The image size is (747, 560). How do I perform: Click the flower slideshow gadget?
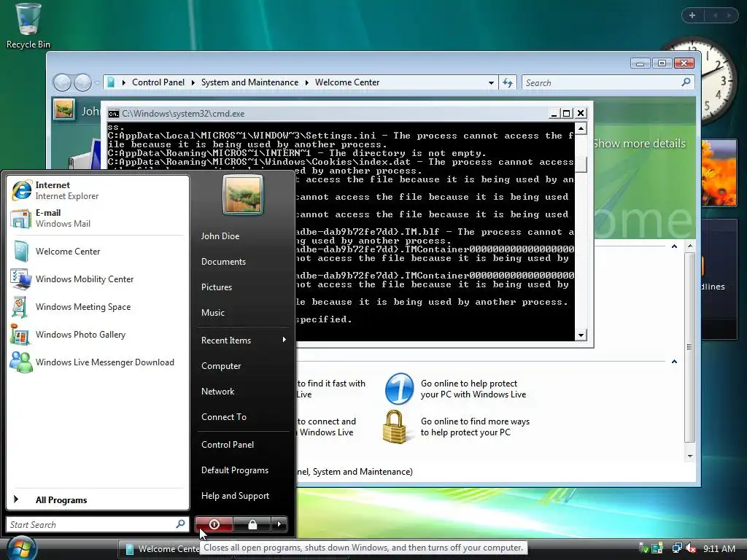[719, 172]
